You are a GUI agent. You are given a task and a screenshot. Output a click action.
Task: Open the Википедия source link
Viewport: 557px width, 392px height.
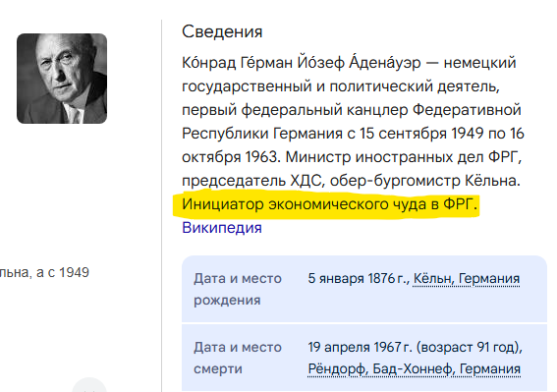tap(222, 228)
